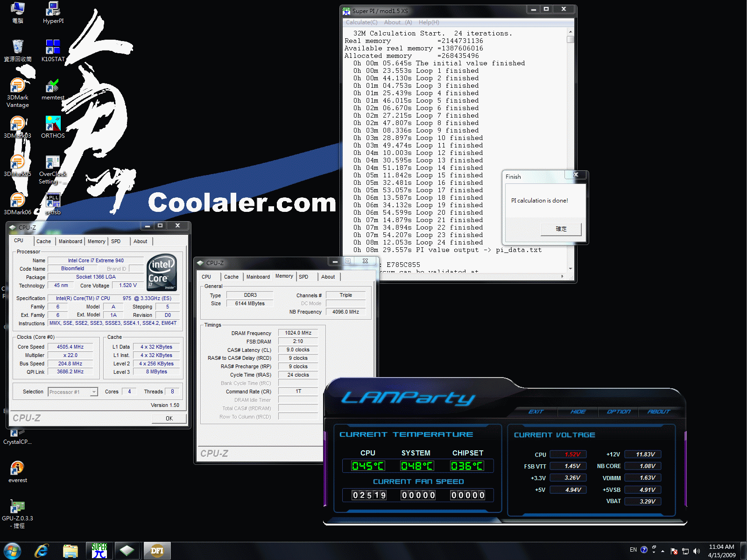Open the Processor #1 selection dropdown
The height and width of the screenshot is (560, 747).
click(x=73, y=392)
